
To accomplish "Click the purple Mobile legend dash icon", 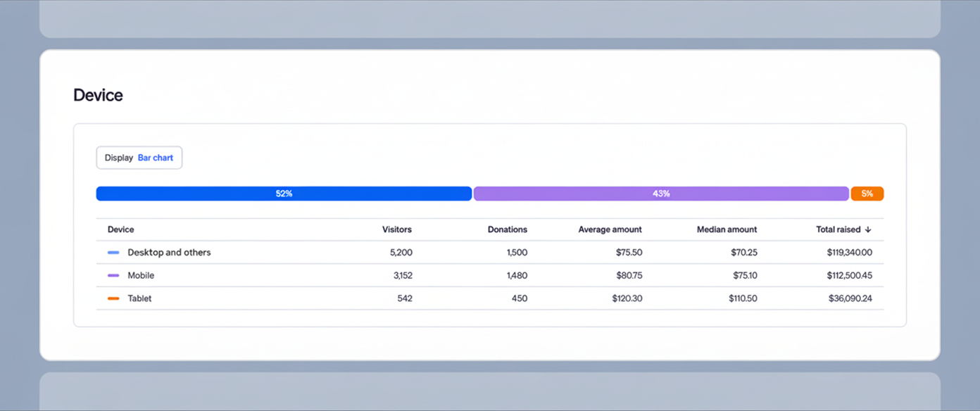I will (114, 275).
